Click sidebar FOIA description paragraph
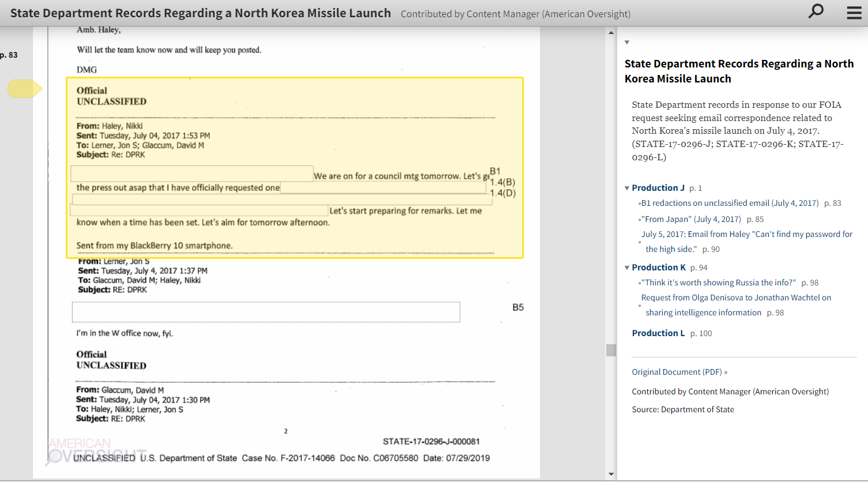 pos(738,131)
